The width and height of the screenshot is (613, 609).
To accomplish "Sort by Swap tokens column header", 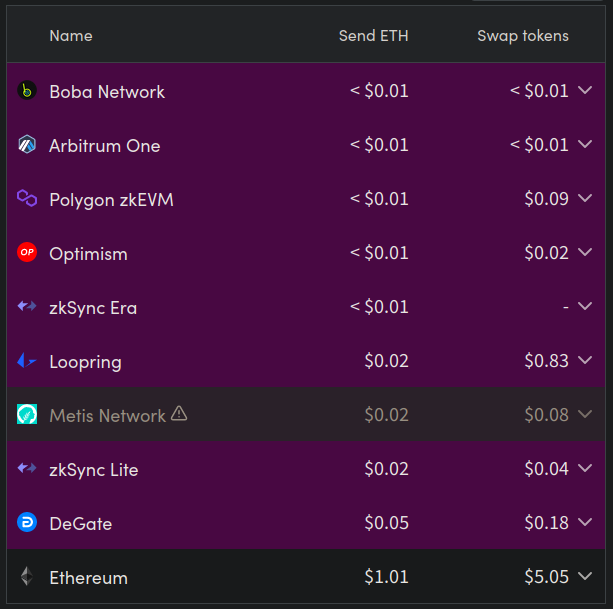I will pyautogui.click(x=523, y=36).
